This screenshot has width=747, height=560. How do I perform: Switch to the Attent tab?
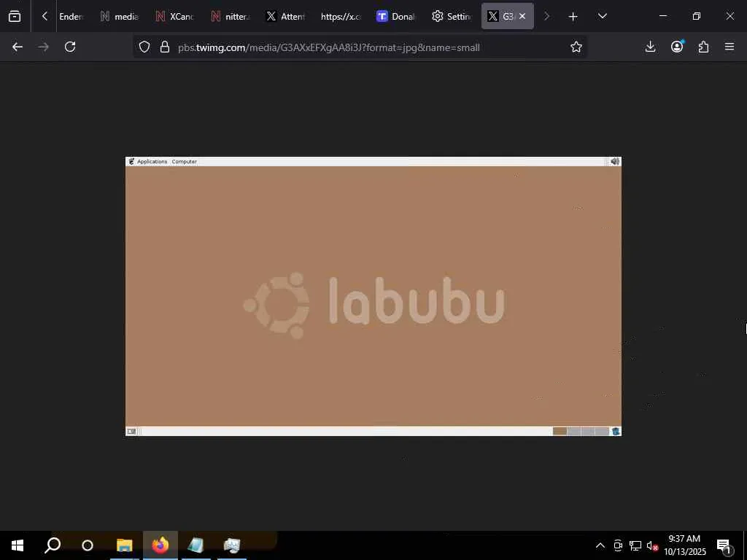286,16
